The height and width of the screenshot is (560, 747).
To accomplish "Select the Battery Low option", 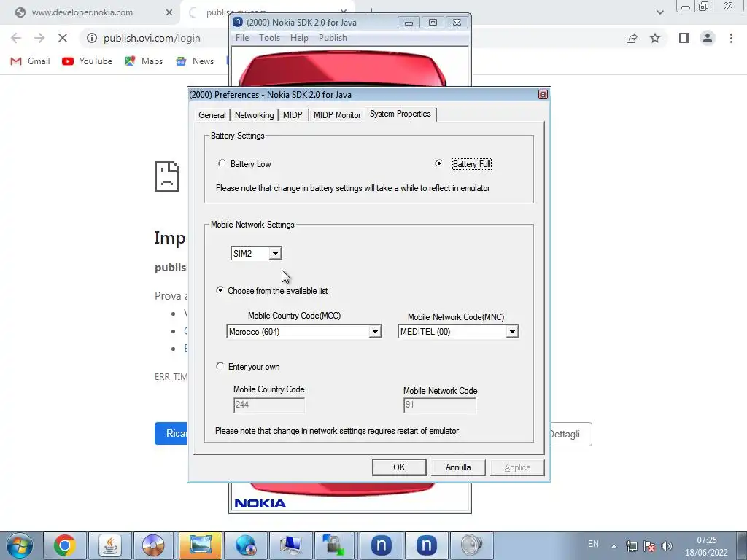I will click(244, 164).
